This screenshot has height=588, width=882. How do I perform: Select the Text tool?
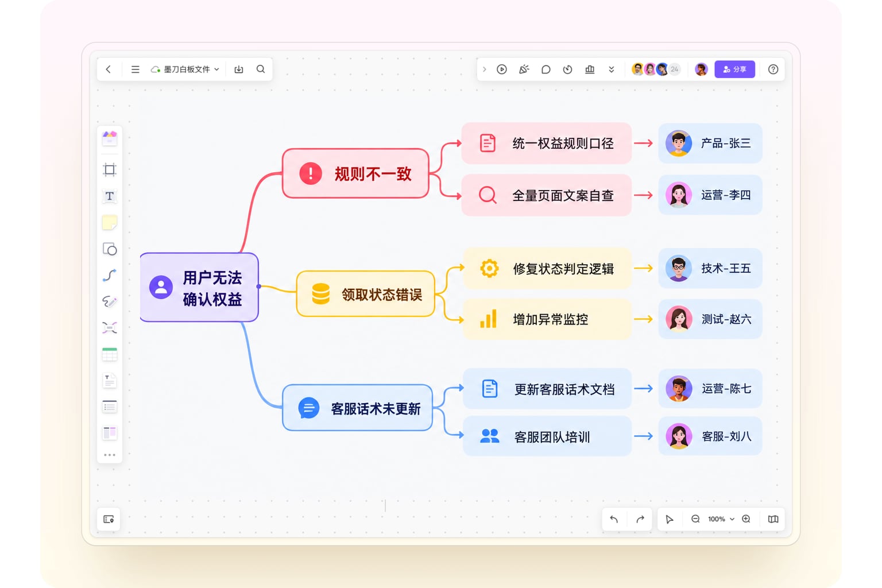click(110, 196)
